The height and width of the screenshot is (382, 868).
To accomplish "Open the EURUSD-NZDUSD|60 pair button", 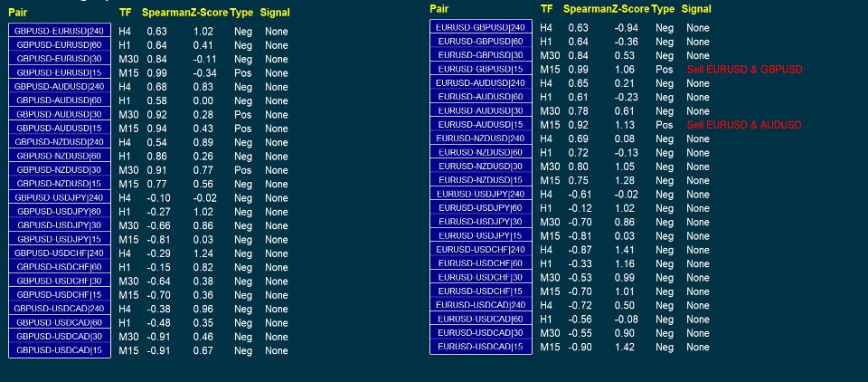I will pos(480,153).
